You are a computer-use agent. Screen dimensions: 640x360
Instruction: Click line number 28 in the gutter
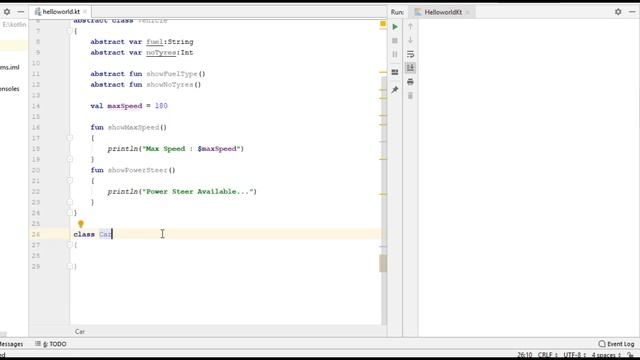tap(36, 256)
